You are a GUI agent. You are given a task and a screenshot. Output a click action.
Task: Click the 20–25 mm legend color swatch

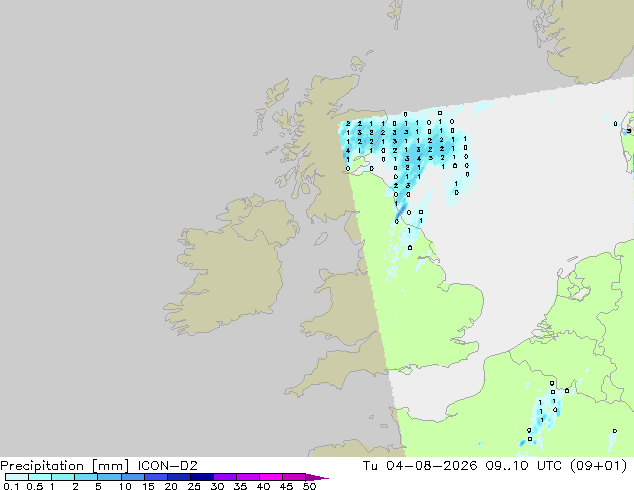(178, 477)
